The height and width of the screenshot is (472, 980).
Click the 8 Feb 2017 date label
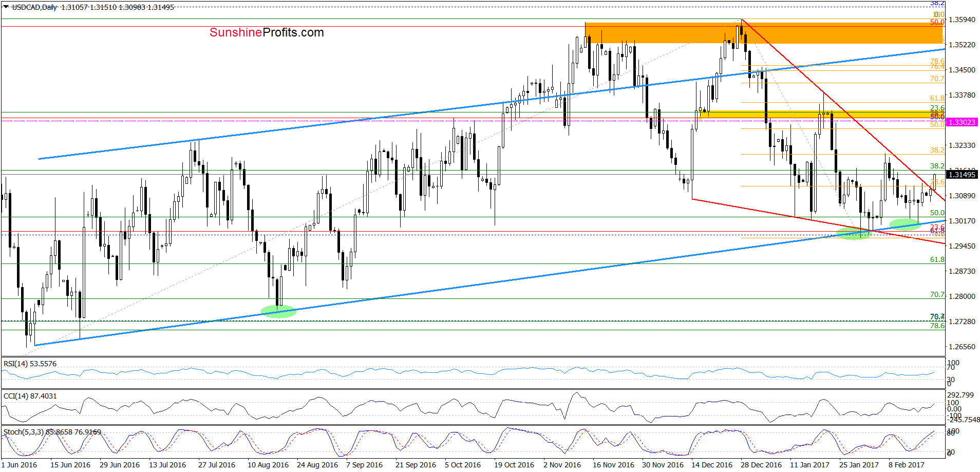tap(907, 465)
